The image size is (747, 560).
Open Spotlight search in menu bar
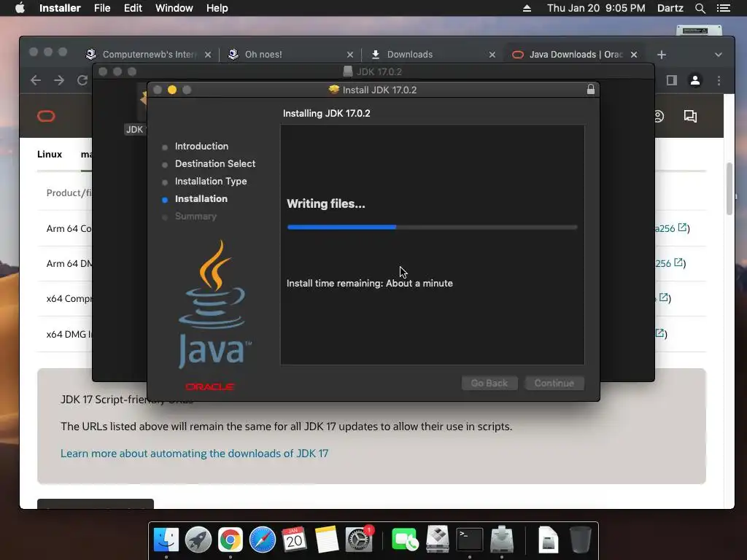tap(700, 8)
